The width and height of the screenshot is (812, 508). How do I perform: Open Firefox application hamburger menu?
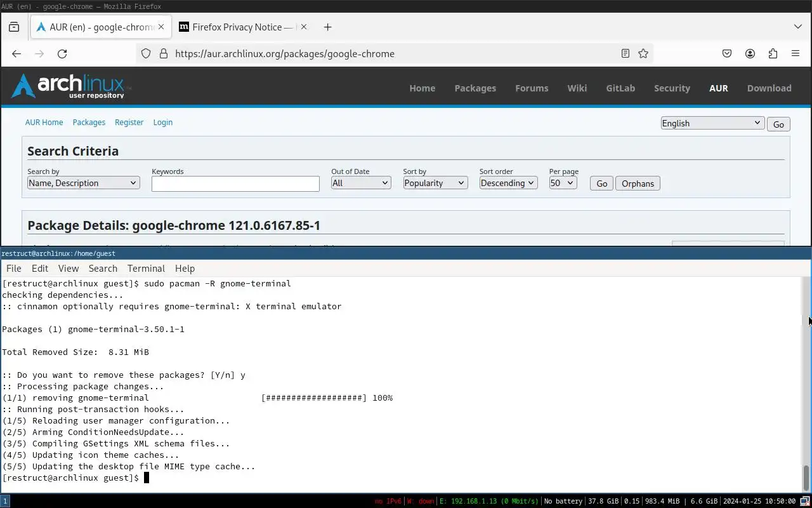point(796,53)
